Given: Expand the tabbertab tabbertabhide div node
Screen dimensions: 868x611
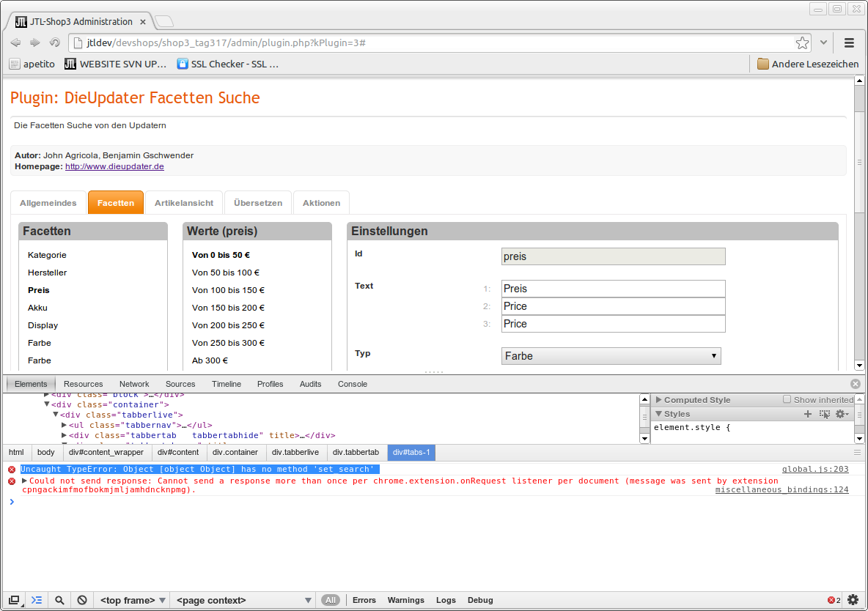Looking at the screenshot, I should pos(65,436).
